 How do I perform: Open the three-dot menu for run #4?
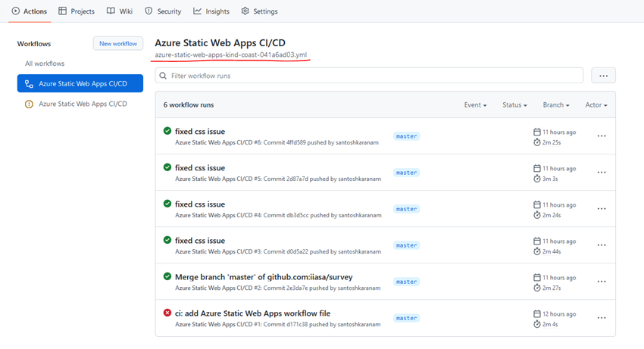pyautogui.click(x=602, y=209)
